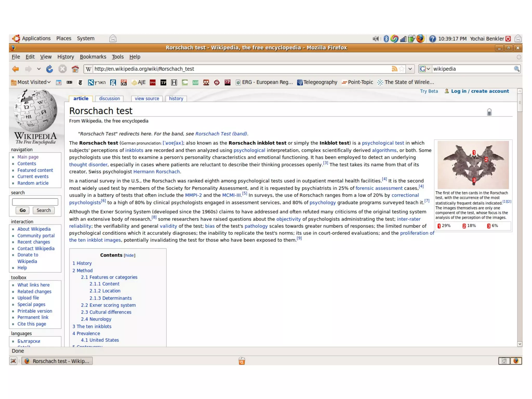Click the vertical scrollbar down arrow
Image resolution: width=532 pixels, height=399 pixels.
[x=520, y=344]
